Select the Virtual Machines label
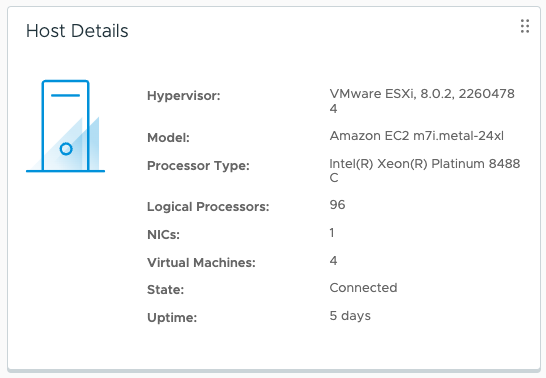 201,263
